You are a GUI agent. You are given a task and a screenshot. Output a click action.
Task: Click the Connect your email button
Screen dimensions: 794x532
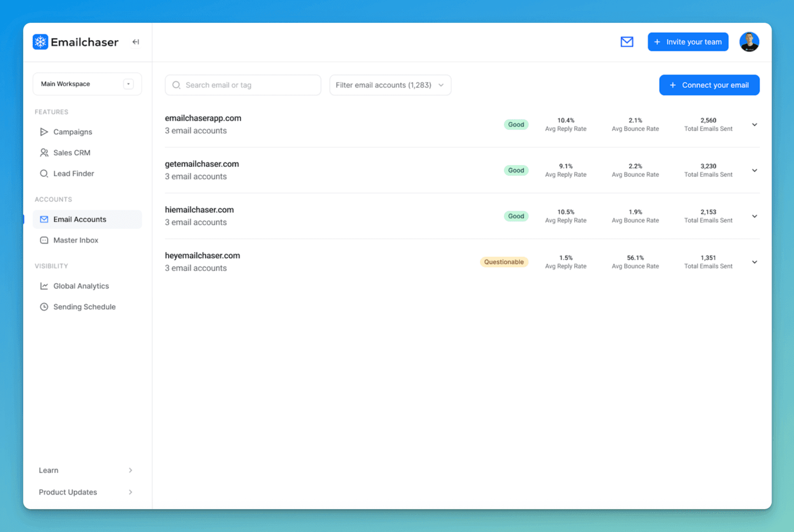click(x=709, y=85)
